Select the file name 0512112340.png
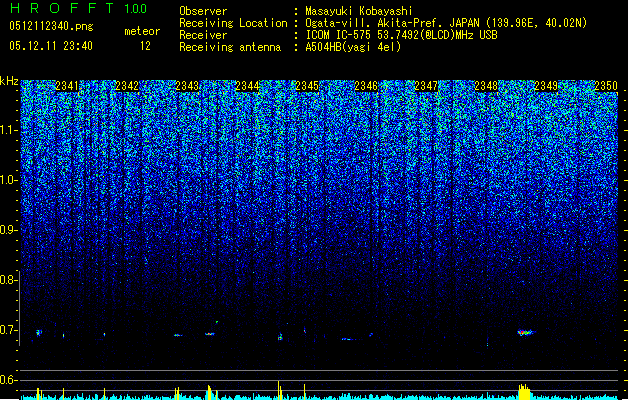 click(51, 26)
